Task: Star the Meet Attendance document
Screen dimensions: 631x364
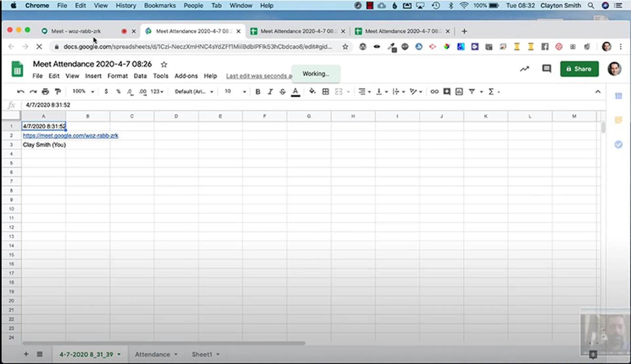Action: (164, 64)
